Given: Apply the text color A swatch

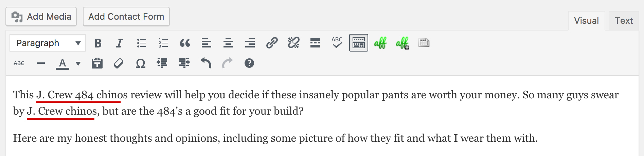Looking at the screenshot, I should coord(62,63).
